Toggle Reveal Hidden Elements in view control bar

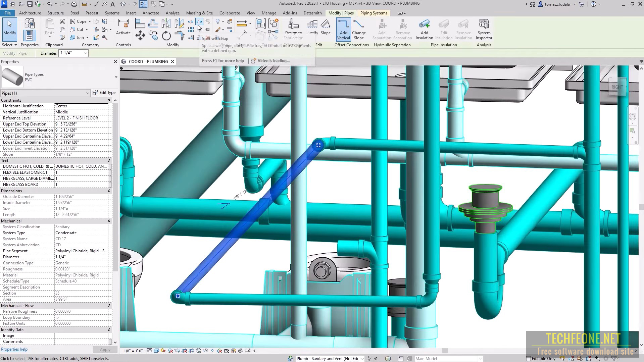tap(212, 351)
